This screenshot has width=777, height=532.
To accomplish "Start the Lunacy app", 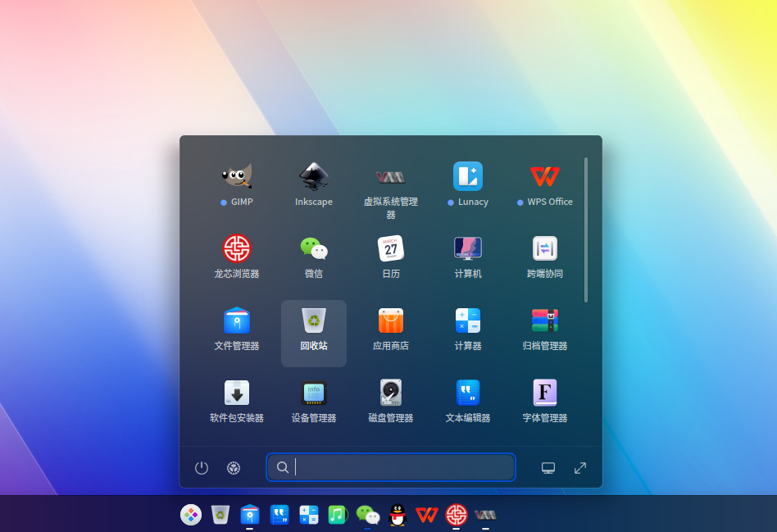I will coord(468,184).
